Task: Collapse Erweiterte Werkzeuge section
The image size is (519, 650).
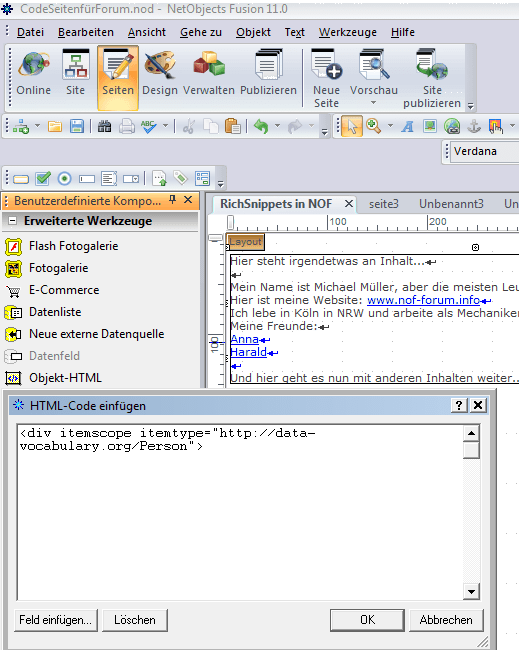Action: click(12, 221)
